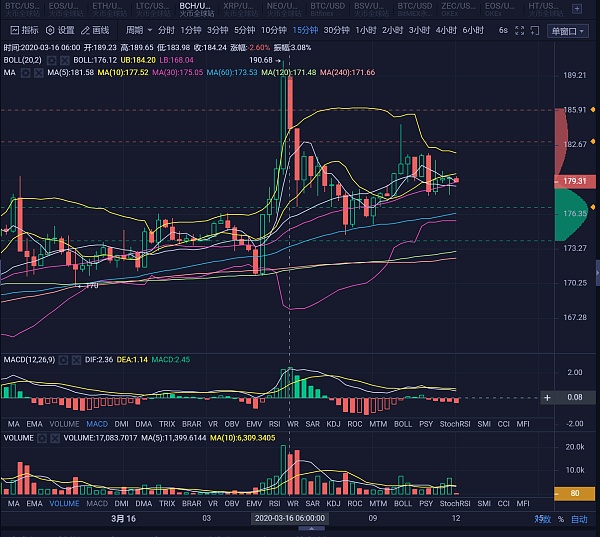Switch to the LTC/US.. pair tab
This screenshot has width=600, height=537.
pos(152,9)
